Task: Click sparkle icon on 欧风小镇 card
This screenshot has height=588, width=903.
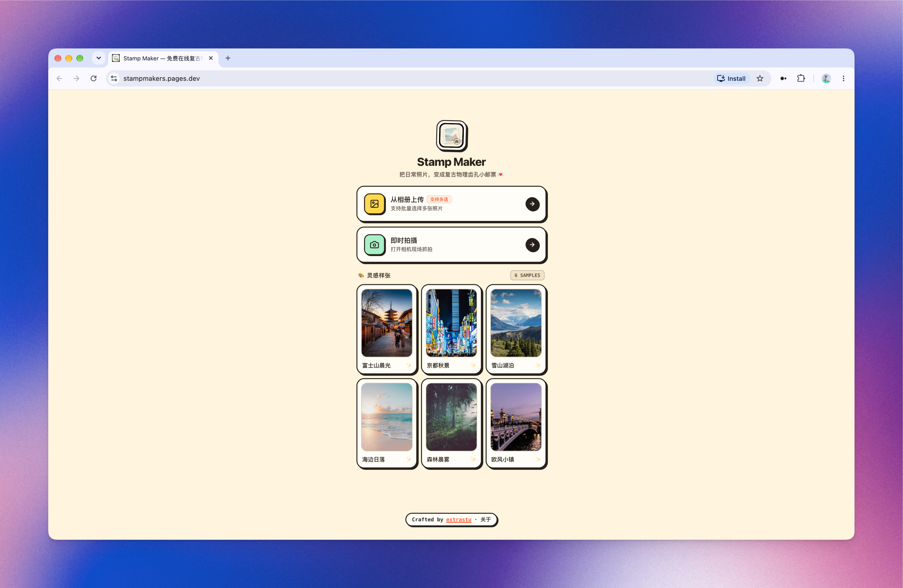Action: coord(538,459)
